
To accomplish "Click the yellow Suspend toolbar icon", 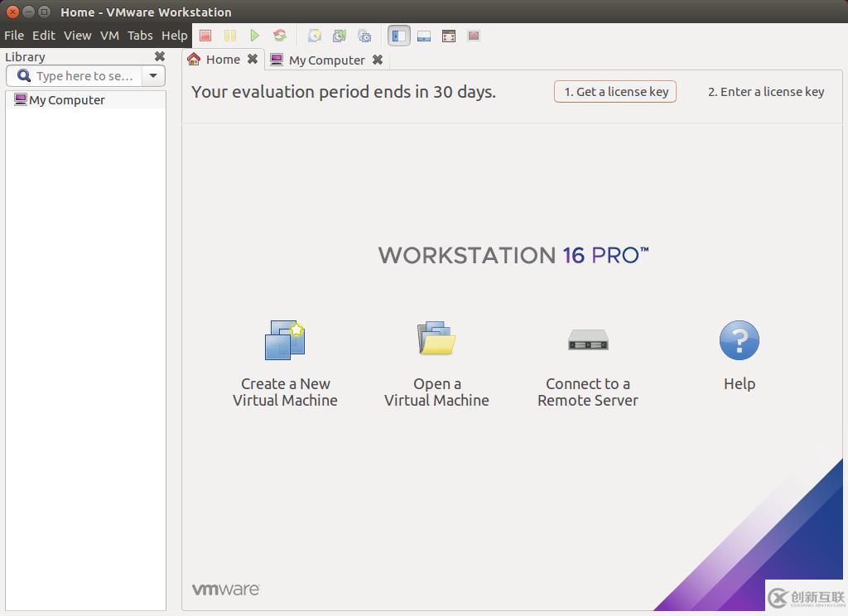I will [x=230, y=36].
